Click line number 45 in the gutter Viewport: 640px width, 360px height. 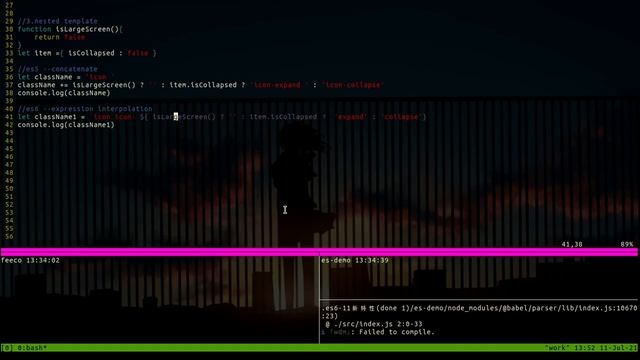coord(9,149)
